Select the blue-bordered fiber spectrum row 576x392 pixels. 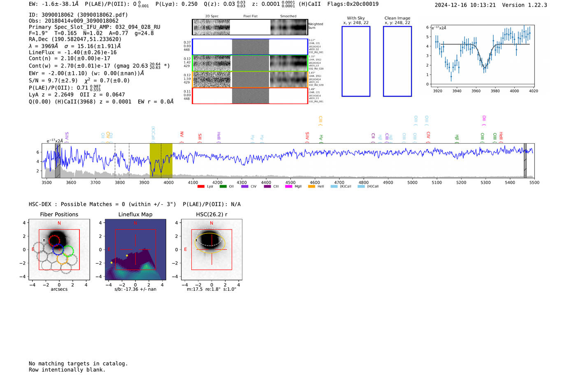point(250,47)
